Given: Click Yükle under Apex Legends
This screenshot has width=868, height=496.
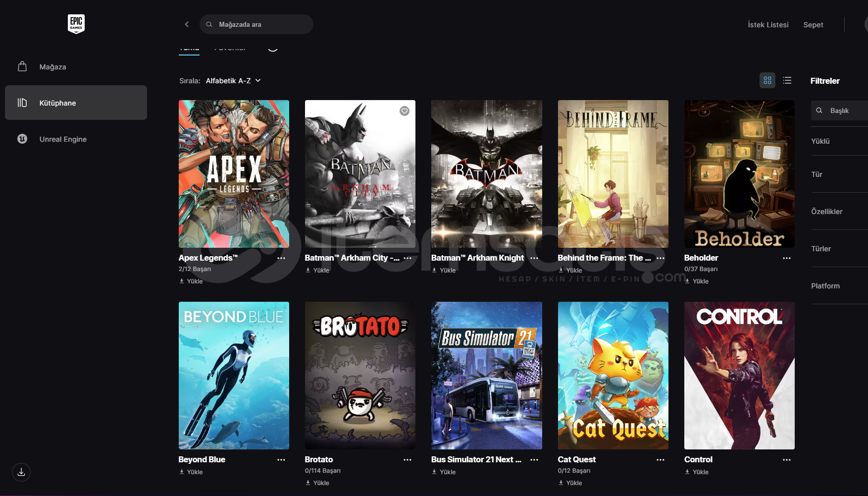Looking at the screenshot, I should (191, 281).
